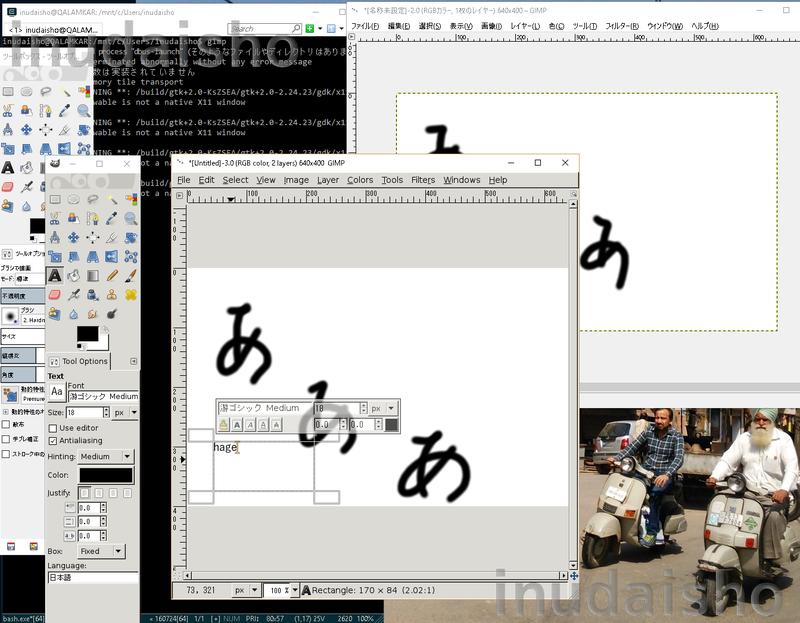Open the image menu arrow at ruler corner
The height and width of the screenshot is (623, 800).
(180, 195)
